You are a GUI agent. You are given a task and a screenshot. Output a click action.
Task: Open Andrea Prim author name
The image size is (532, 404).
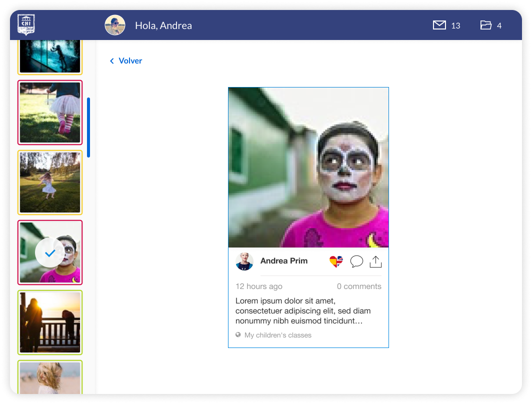284,261
